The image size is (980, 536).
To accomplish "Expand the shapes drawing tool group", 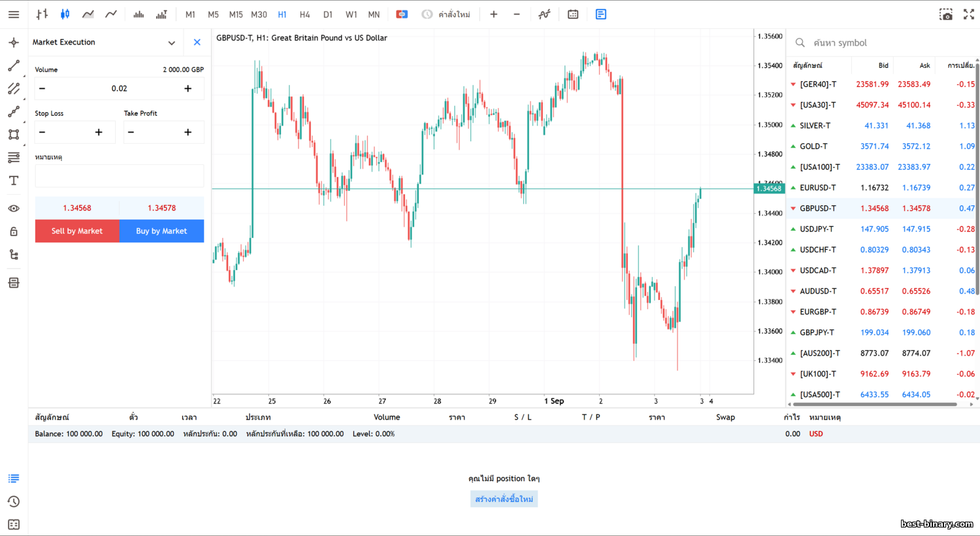I will (14, 135).
